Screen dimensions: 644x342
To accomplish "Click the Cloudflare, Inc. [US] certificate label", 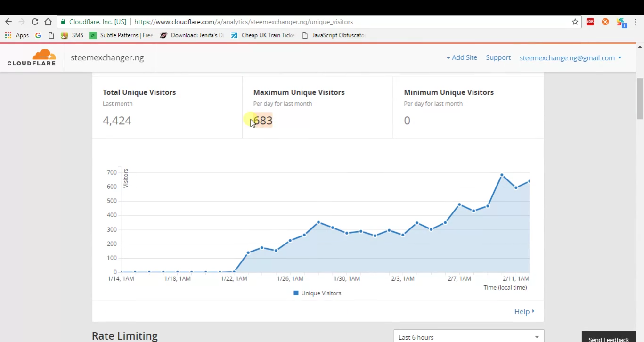I will pyautogui.click(x=98, y=22).
